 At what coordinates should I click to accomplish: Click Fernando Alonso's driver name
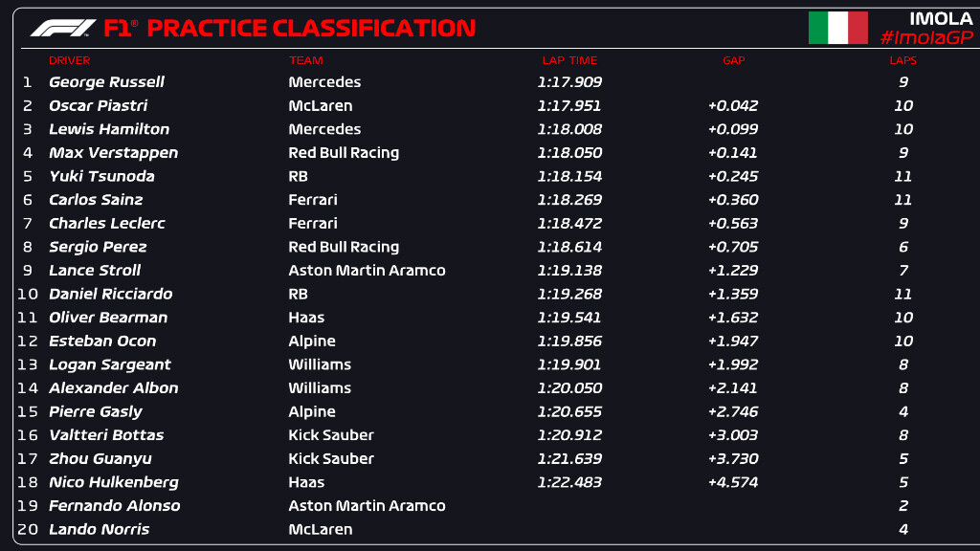pyautogui.click(x=114, y=505)
